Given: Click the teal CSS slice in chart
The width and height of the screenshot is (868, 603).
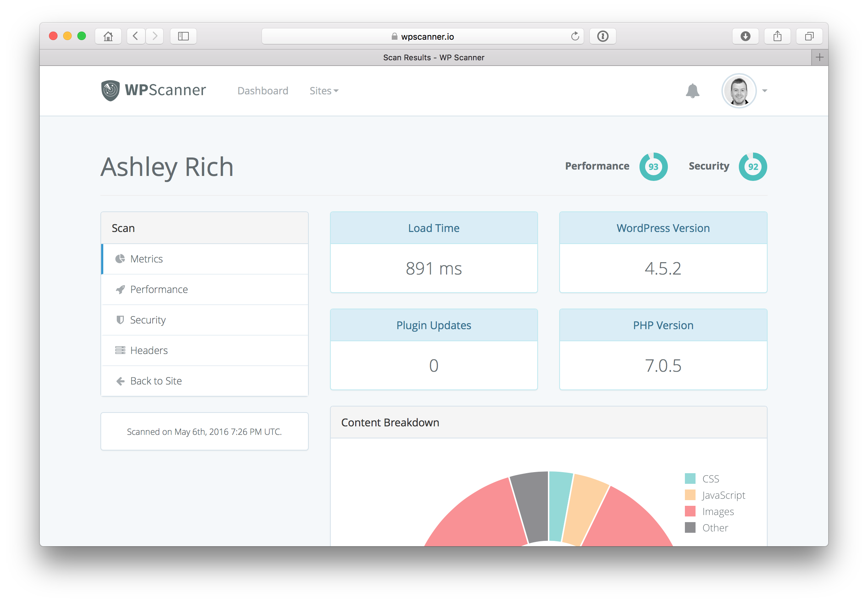Looking at the screenshot, I should [559, 506].
